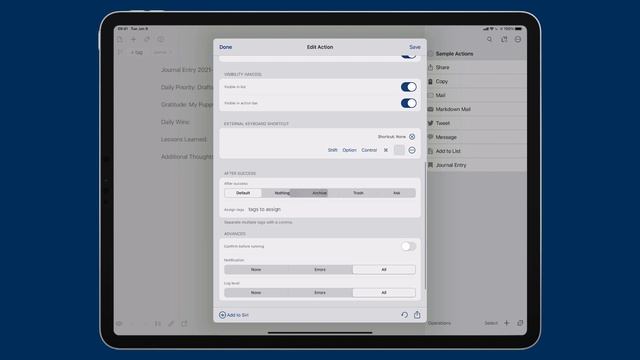Image resolution: width=640 pixels, height=360 pixels.
Task: Toggle the Visible in list switch
Action: click(x=409, y=87)
